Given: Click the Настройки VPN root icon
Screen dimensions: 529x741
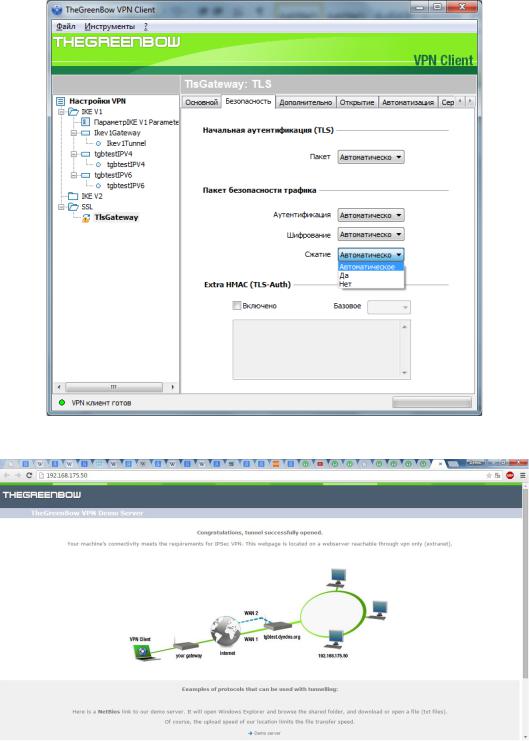Looking at the screenshot, I should 61,101.
